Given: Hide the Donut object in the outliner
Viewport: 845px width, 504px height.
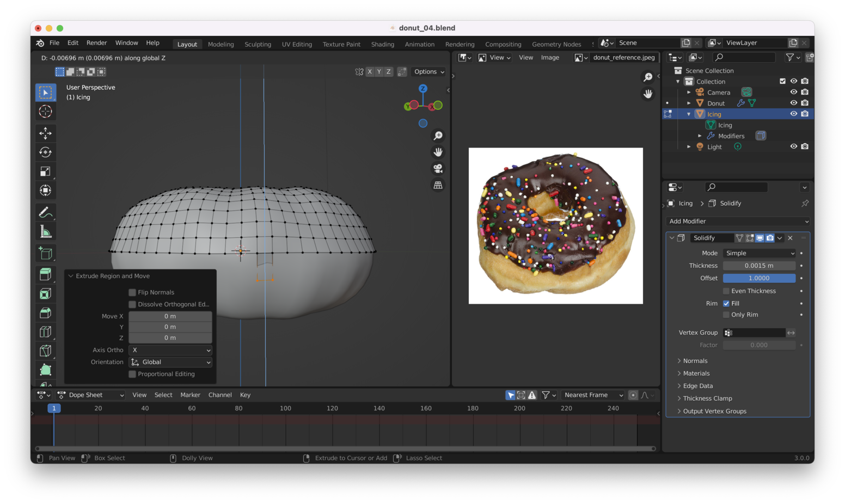Looking at the screenshot, I should point(793,103).
